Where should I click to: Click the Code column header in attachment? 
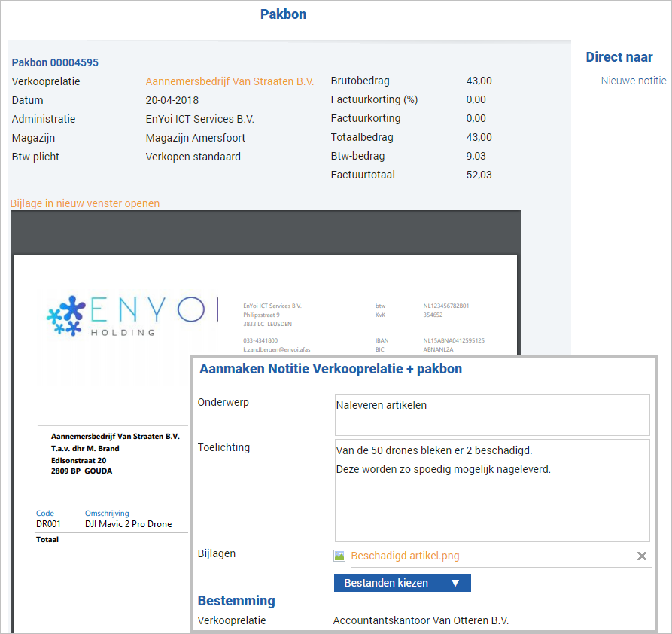coord(45,513)
